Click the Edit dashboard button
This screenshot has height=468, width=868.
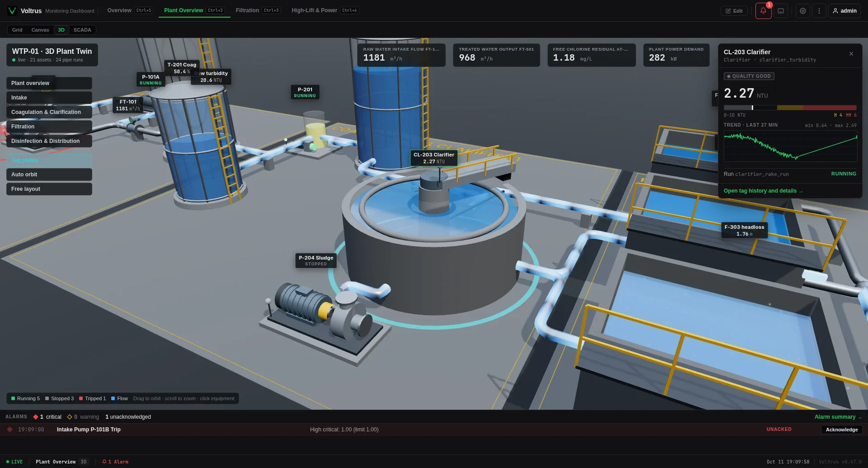pos(734,11)
